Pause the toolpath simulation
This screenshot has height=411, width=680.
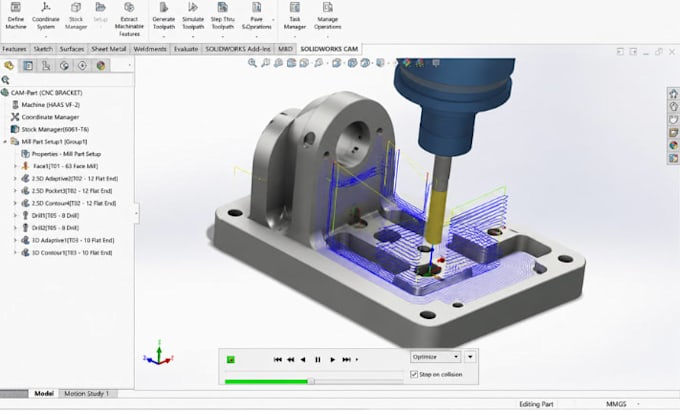pyautogui.click(x=317, y=359)
